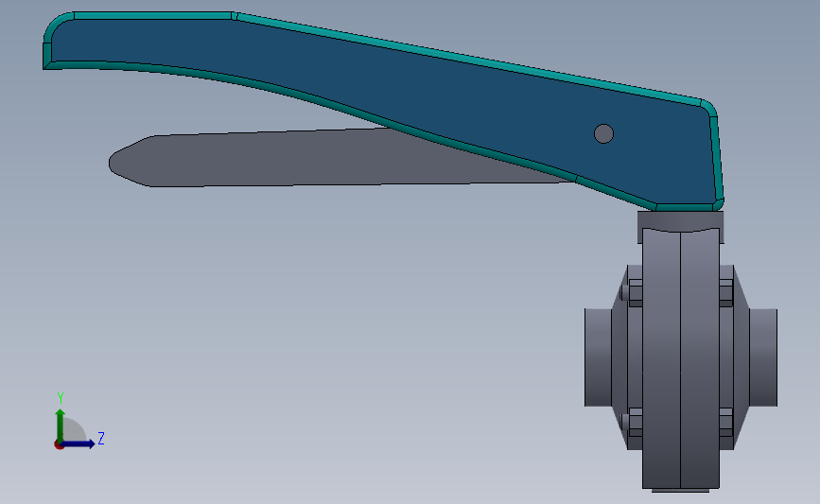Click the Z label of the triad

pyautogui.click(x=101, y=438)
